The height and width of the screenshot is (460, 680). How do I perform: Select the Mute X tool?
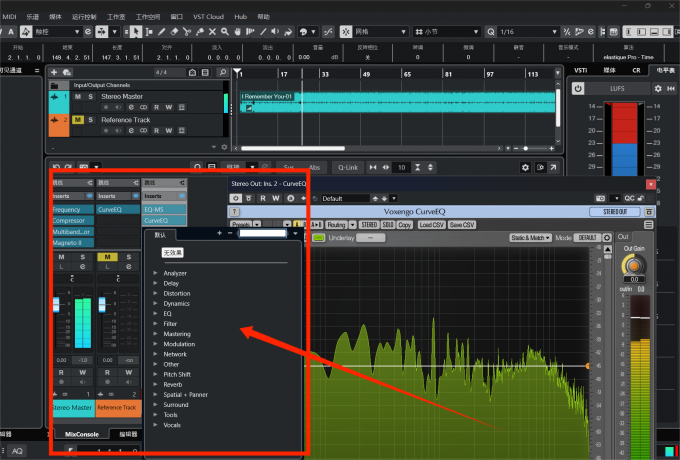212,32
